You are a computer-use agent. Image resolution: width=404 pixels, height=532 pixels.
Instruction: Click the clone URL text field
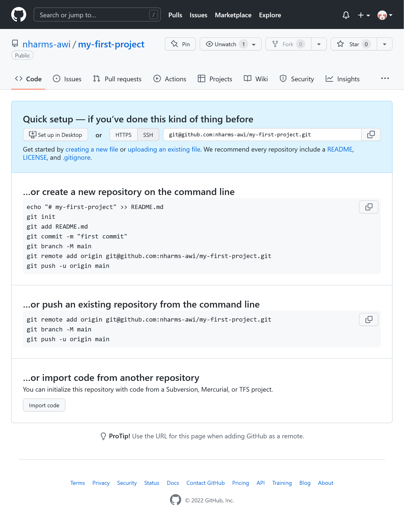[262, 135]
